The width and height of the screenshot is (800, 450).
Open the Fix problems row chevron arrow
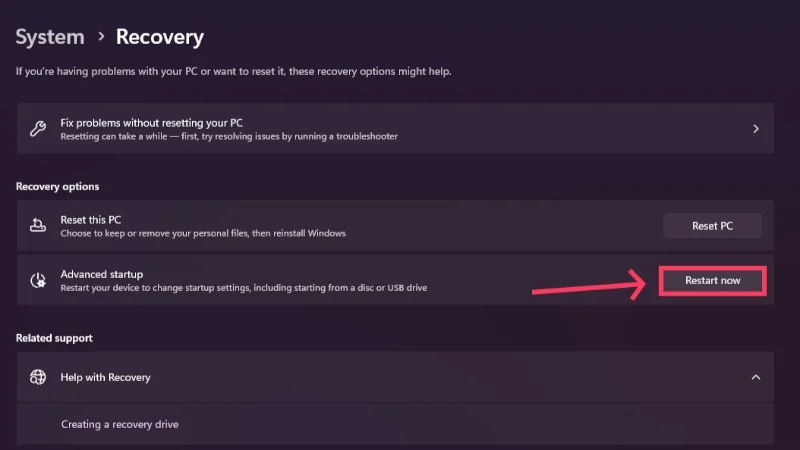pyautogui.click(x=756, y=129)
